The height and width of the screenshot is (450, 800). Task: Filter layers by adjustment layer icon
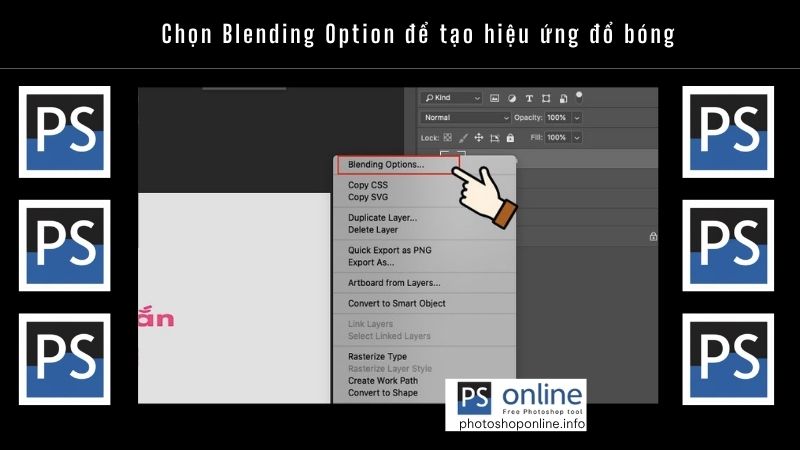[512, 98]
